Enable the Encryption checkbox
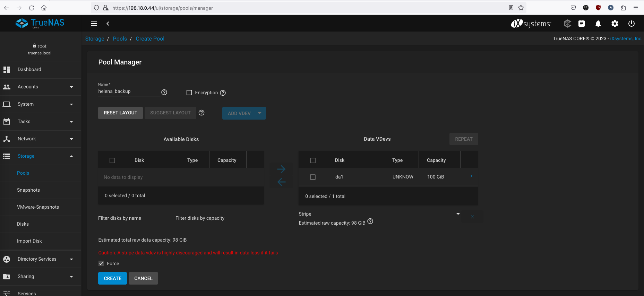The image size is (644, 296). [x=189, y=93]
